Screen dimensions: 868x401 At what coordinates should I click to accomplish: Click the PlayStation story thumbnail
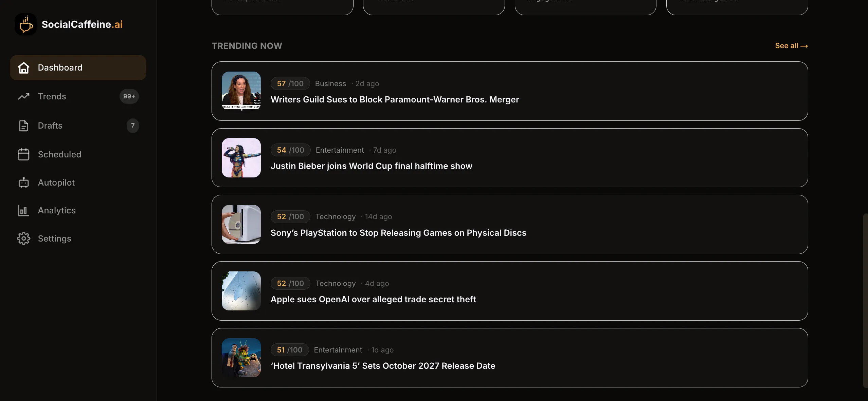241,224
